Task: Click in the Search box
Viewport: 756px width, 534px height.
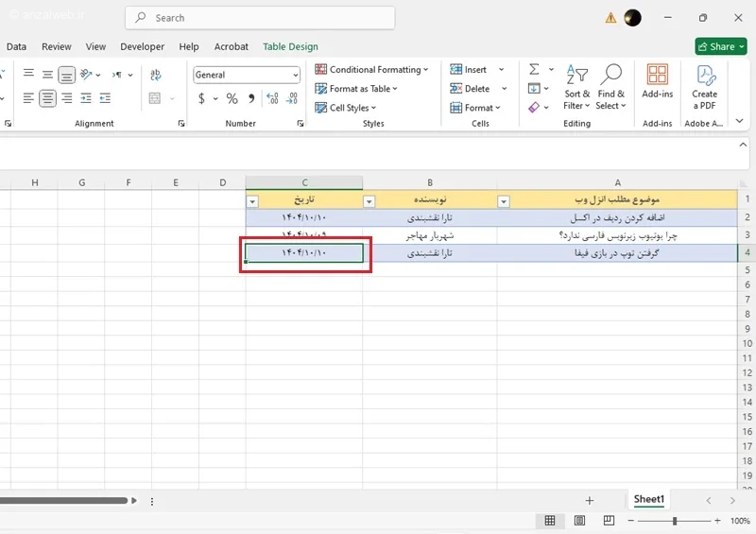Action: tap(260, 18)
